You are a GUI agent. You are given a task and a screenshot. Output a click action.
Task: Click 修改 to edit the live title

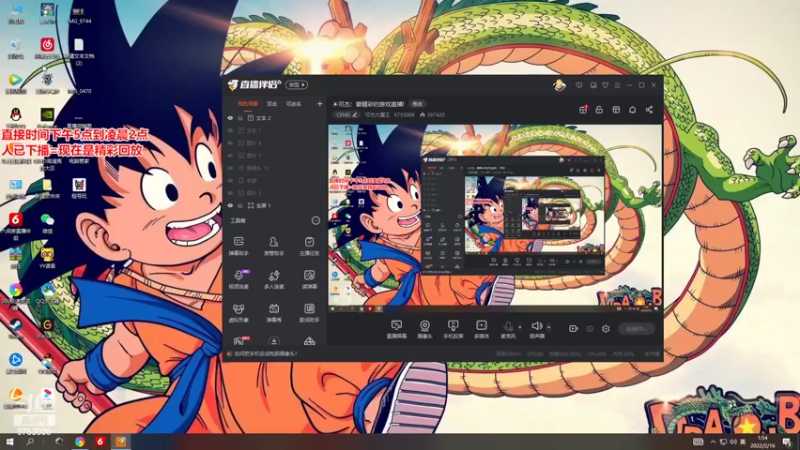417,104
